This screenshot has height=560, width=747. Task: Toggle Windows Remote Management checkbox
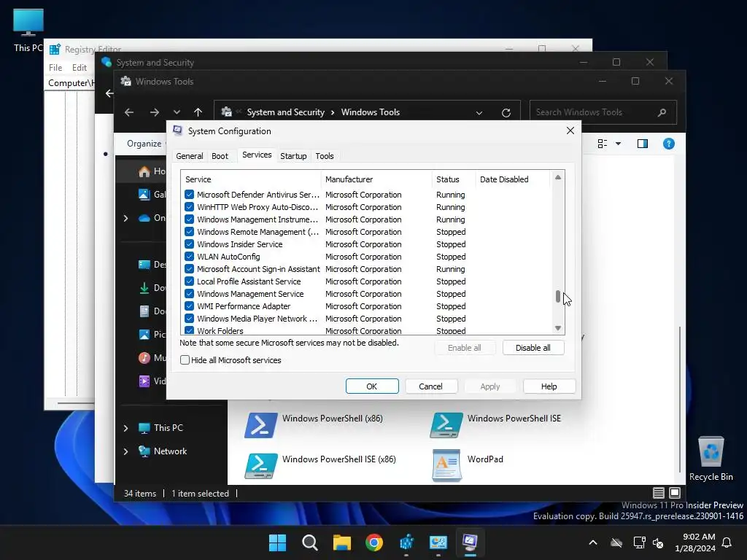[189, 231]
